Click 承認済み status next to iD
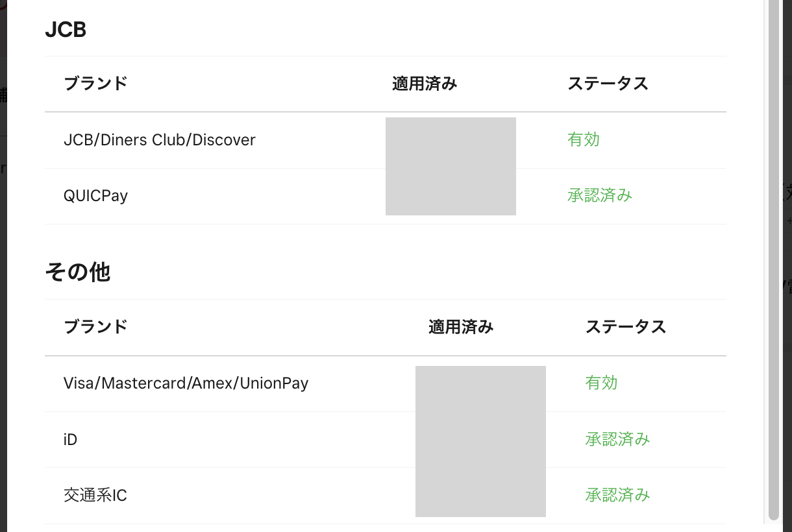792x532 pixels. pos(617,439)
